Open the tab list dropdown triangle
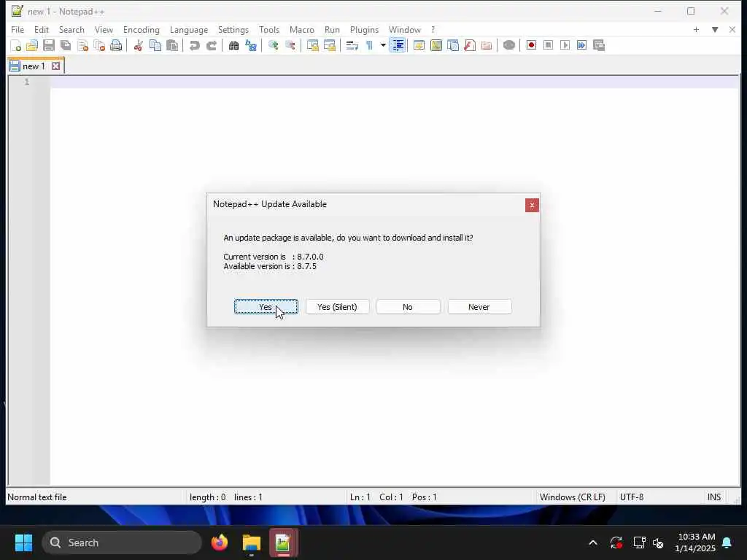The image size is (747, 560). click(x=715, y=29)
